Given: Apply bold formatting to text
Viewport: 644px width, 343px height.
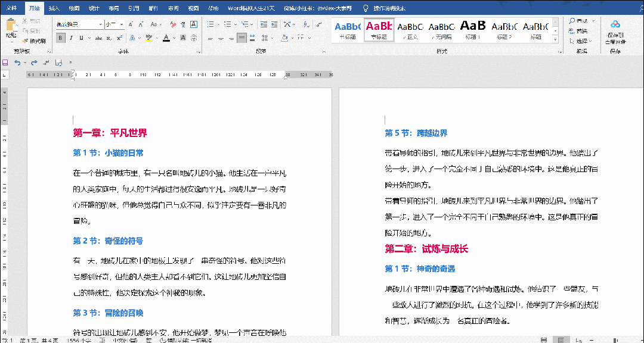Looking at the screenshot, I should pyautogui.click(x=61, y=37).
